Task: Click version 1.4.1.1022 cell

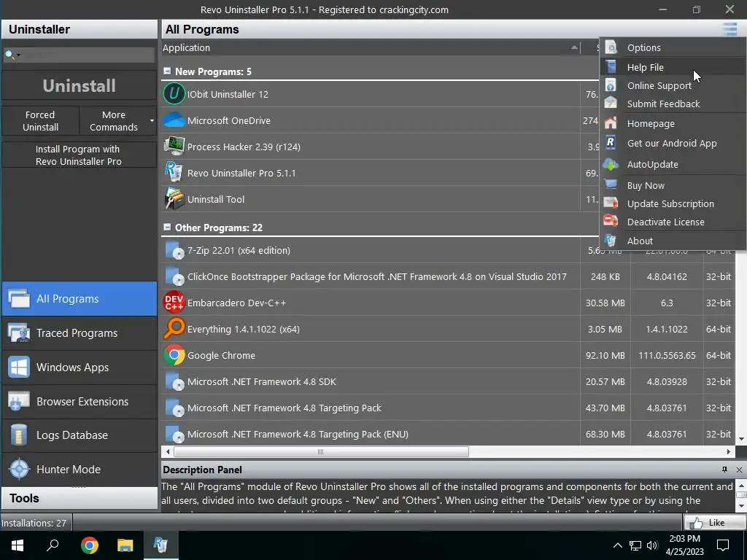Action: coord(667,329)
